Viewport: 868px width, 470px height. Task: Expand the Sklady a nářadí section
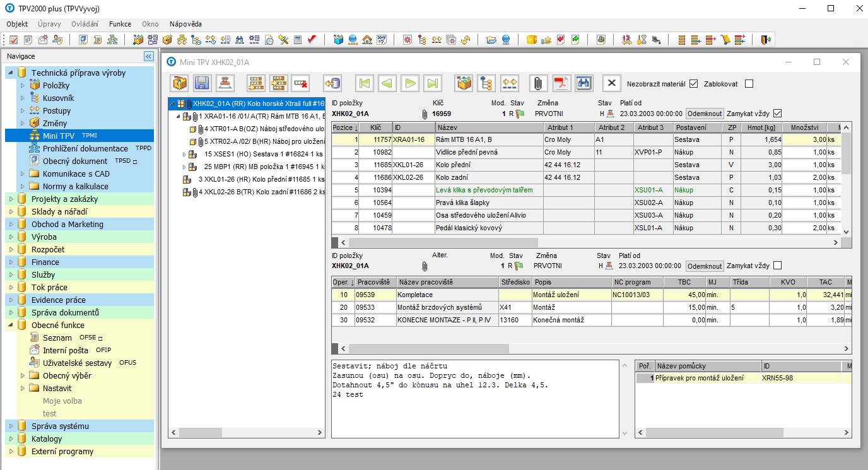pyautogui.click(x=11, y=211)
